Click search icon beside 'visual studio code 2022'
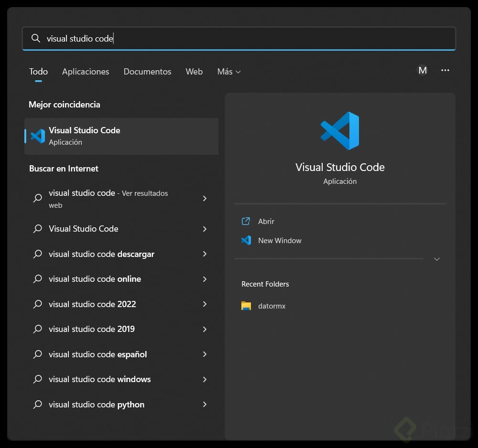This screenshot has width=478, height=448. [x=37, y=304]
